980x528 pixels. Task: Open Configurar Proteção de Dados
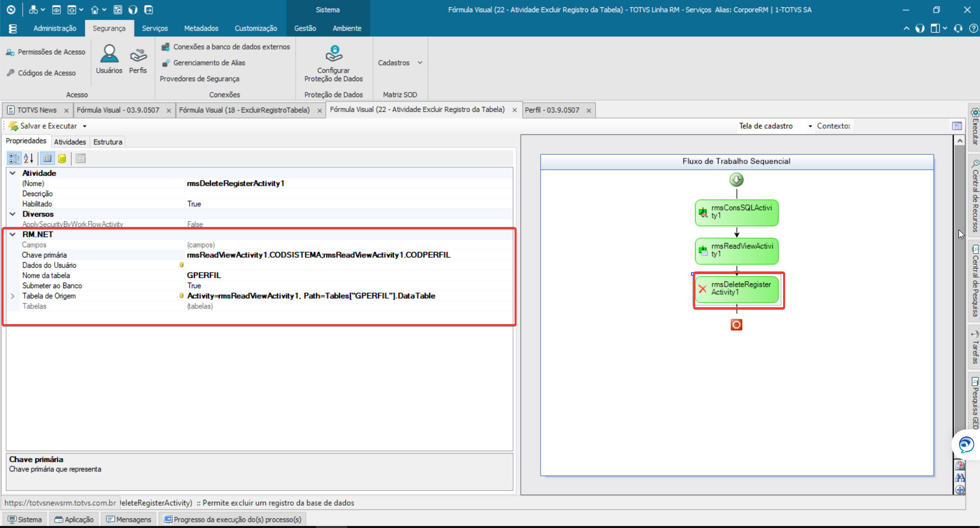(333, 63)
